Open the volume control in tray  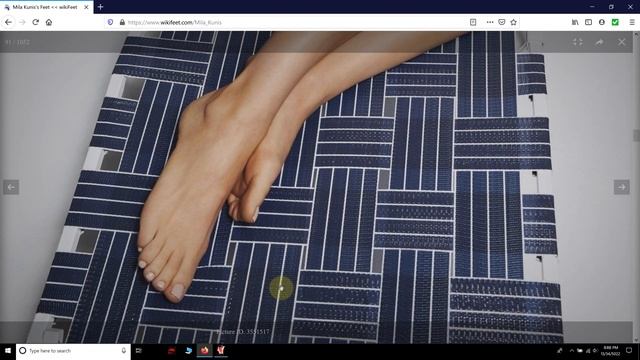click(595, 351)
